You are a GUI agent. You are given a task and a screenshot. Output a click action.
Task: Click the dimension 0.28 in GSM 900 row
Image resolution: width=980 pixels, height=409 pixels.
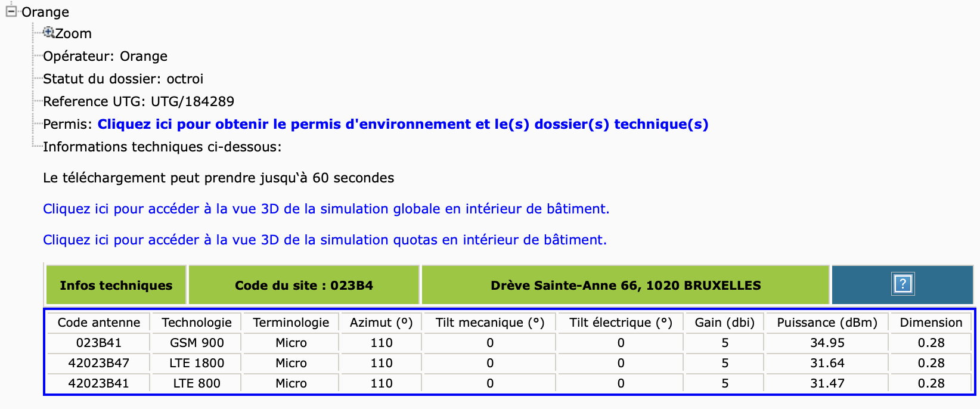pyautogui.click(x=931, y=343)
